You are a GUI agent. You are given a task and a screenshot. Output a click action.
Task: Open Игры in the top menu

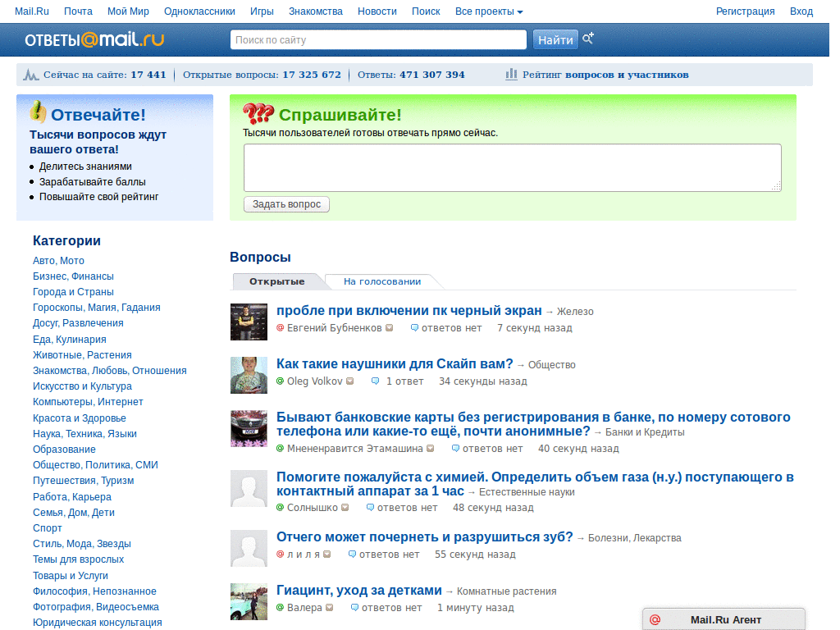[262, 11]
